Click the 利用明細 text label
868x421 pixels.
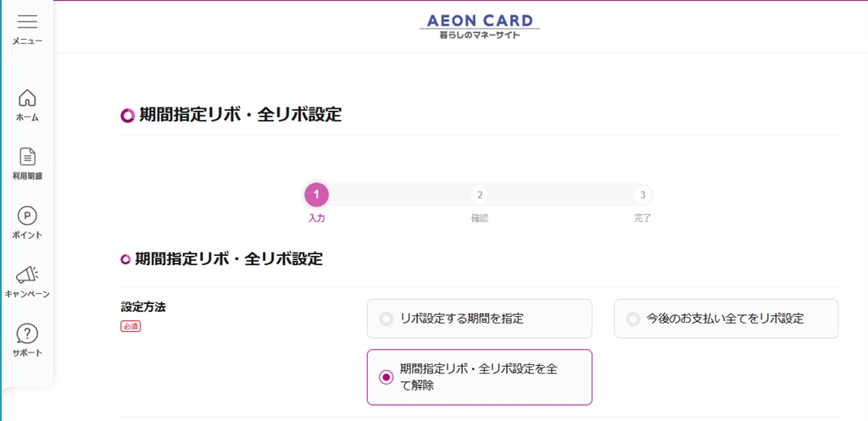pos(27,176)
